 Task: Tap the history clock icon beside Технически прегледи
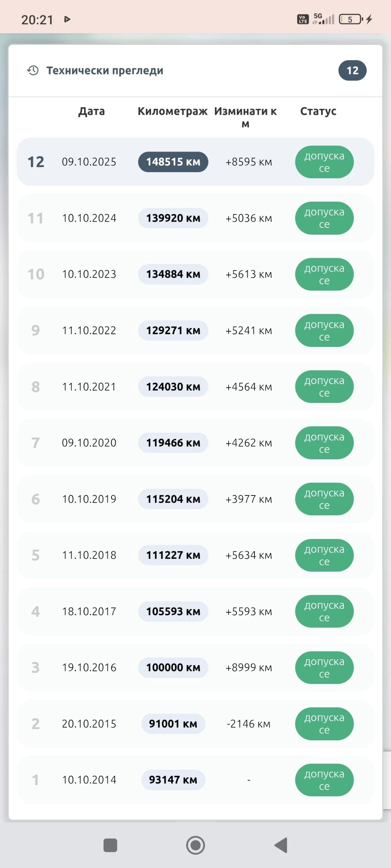click(33, 70)
